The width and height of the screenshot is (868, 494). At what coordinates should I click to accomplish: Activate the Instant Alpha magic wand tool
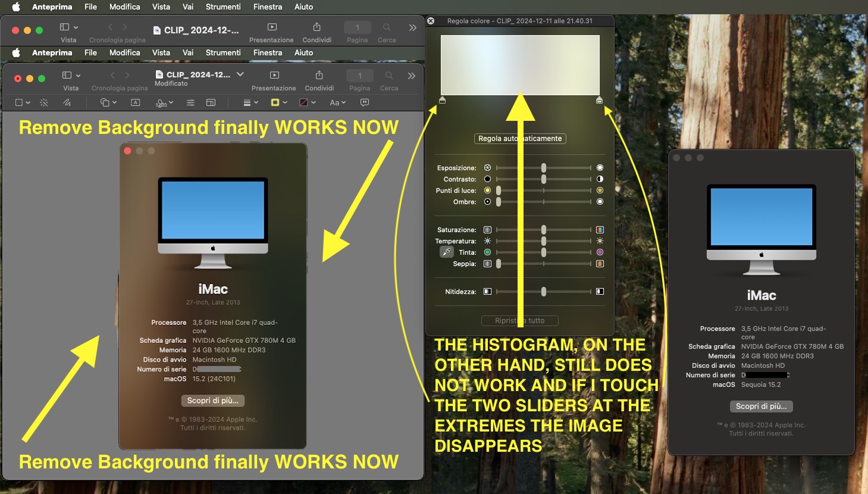[x=44, y=102]
